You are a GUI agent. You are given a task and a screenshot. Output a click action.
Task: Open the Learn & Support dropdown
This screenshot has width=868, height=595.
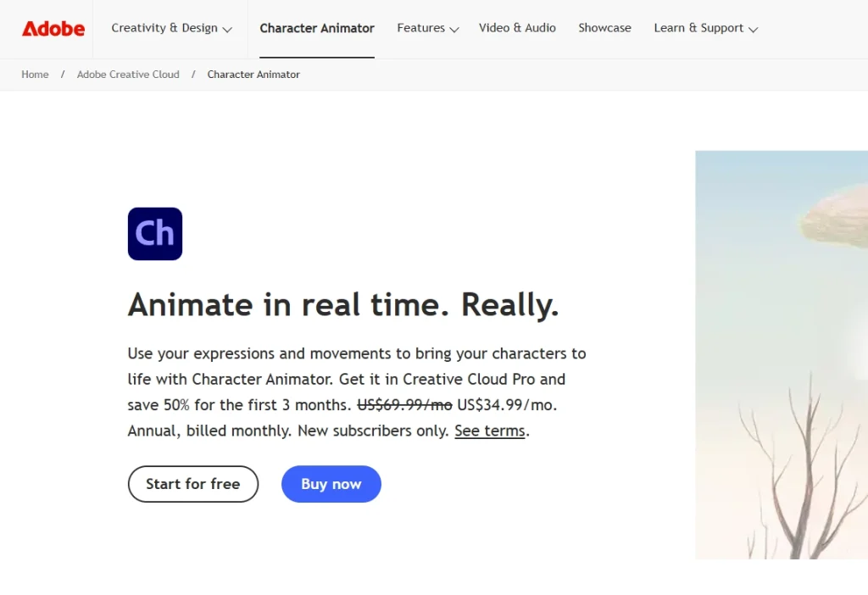[x=698, y=28]
